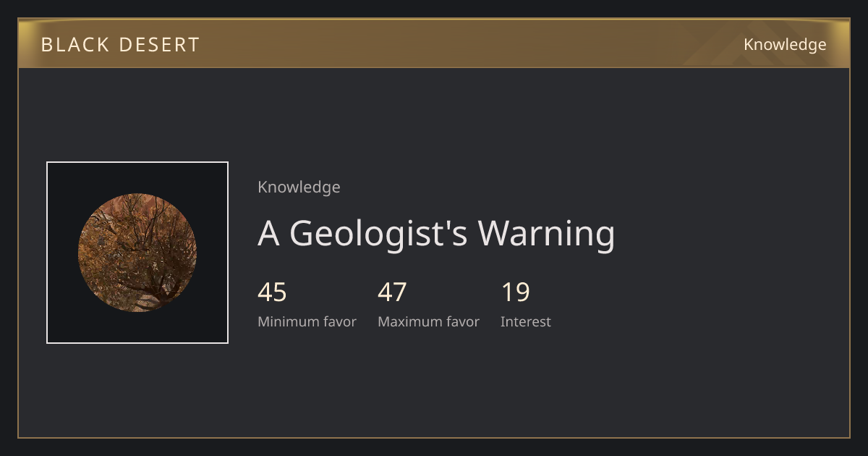868x456 pixels.
Task: Click the gray Knowledge category label above the title
Action: (299, 187)
